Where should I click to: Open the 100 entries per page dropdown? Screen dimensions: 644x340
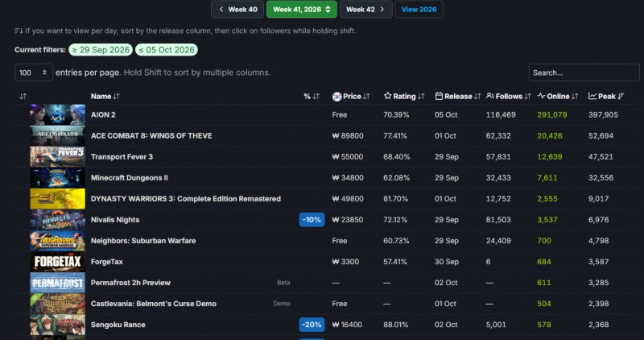point(34,73)
